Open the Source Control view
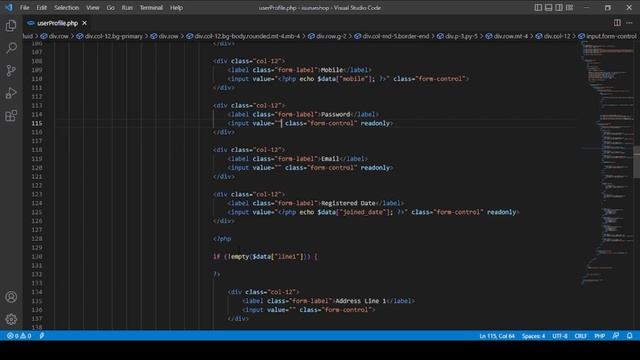Screen dimensions: 640x360 point(11,71)
